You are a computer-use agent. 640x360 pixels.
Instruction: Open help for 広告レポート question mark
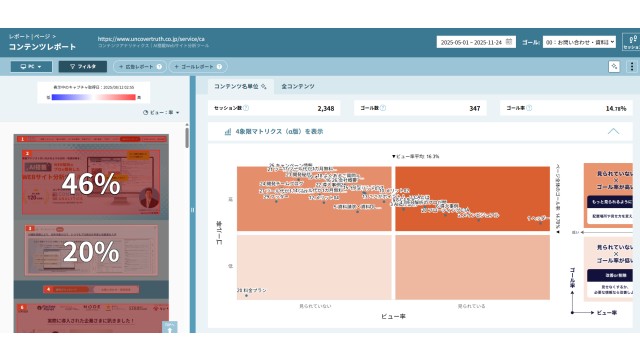(x=159, y=67)
